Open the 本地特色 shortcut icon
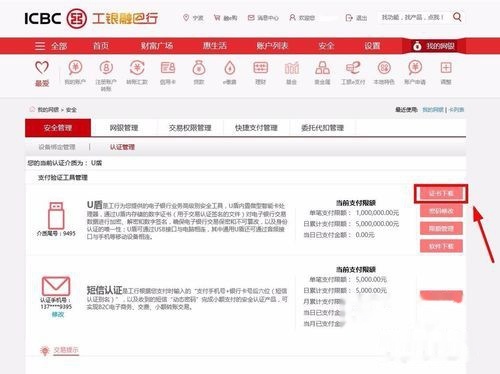Viewport: 500px width, 374px height. (x=384, y=68)
